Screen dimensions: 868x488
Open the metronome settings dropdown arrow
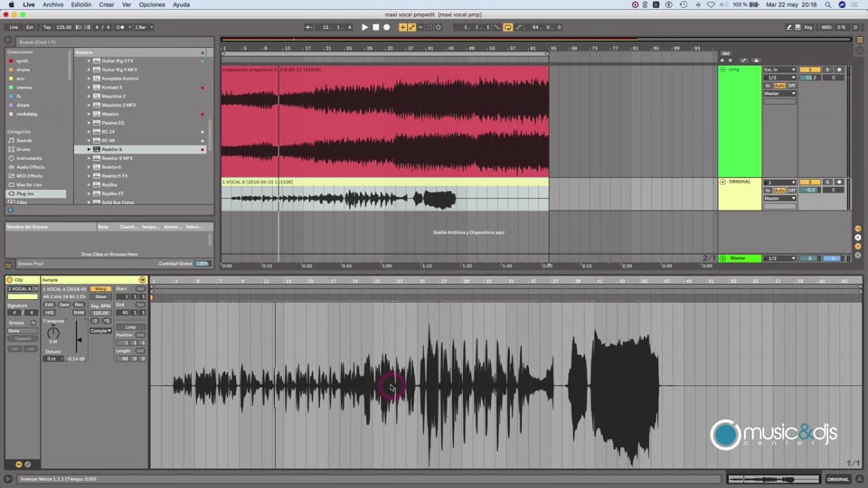pyautogui.click(x=130, y=27)
